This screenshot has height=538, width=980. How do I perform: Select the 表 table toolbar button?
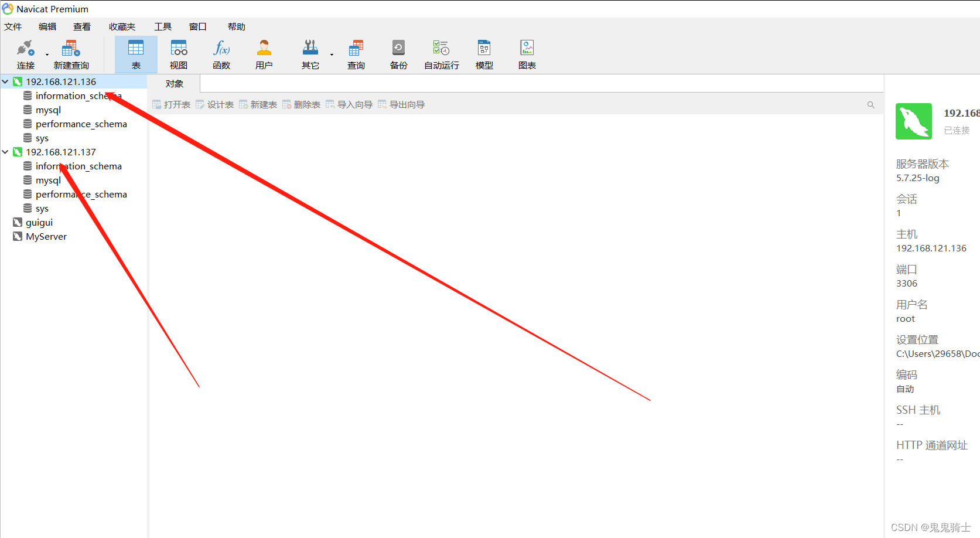pyautogui.click(x=136, y=55)
